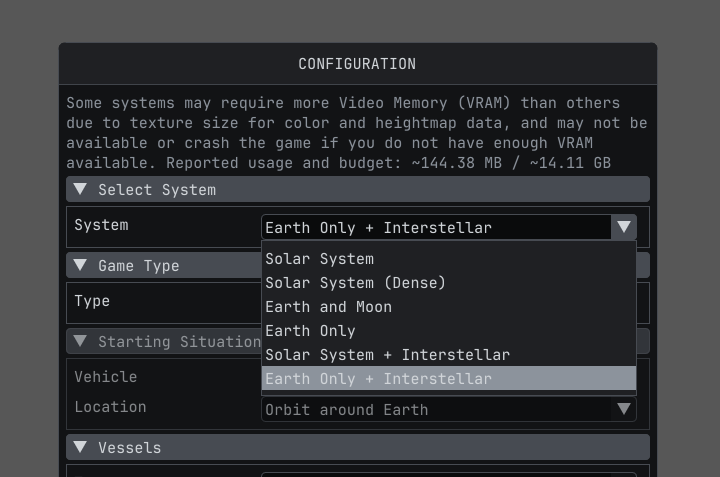Screen dimensions: 720x477
Task: Pick Earth and Moon option
Action: click(x=449, y=307)
